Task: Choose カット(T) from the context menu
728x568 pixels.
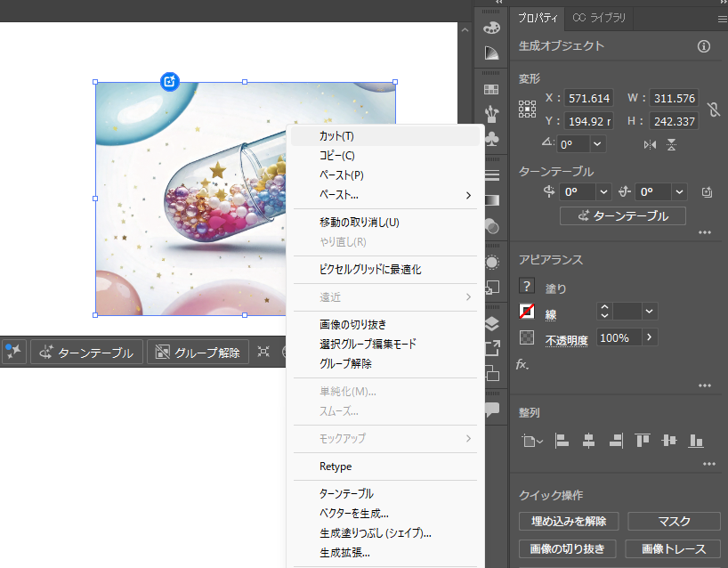Action: pyautogui.click(x=336, y=136)
